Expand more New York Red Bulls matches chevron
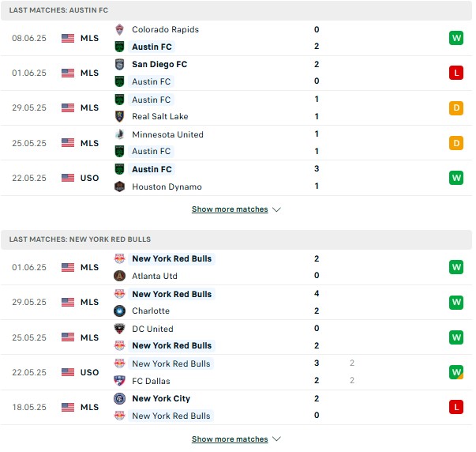Screen dimensions: 476x452 click(x=276, y=439)
